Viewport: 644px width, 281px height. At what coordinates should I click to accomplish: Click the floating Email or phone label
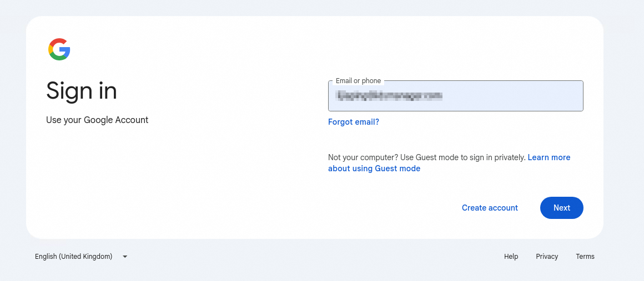click(358, 81)
